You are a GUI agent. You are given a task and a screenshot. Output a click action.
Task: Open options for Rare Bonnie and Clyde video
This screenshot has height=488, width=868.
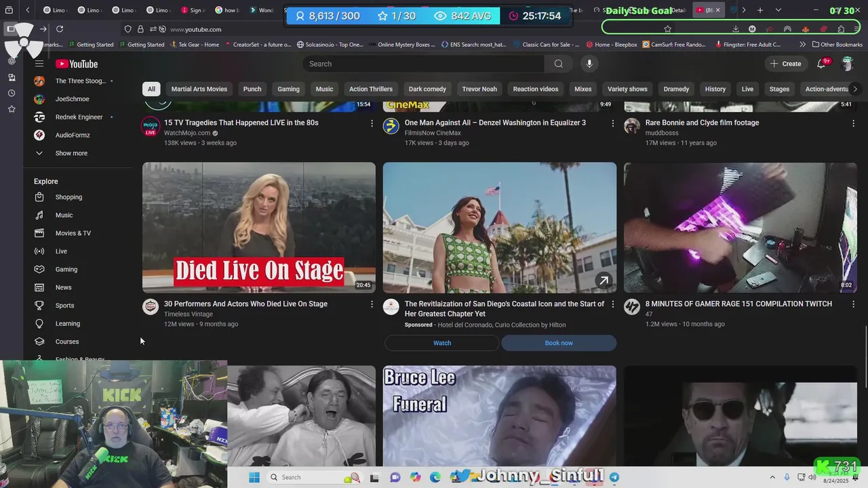853,123
